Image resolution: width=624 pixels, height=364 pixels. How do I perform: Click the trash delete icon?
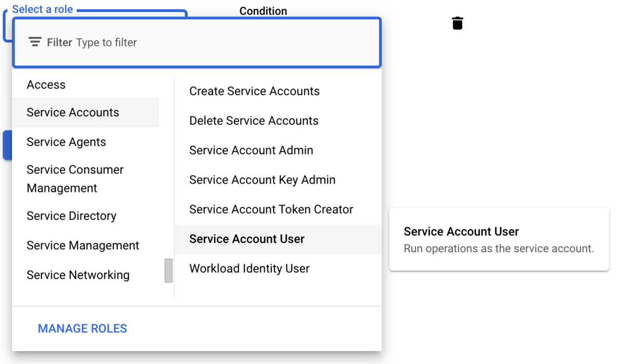(458, 23)
